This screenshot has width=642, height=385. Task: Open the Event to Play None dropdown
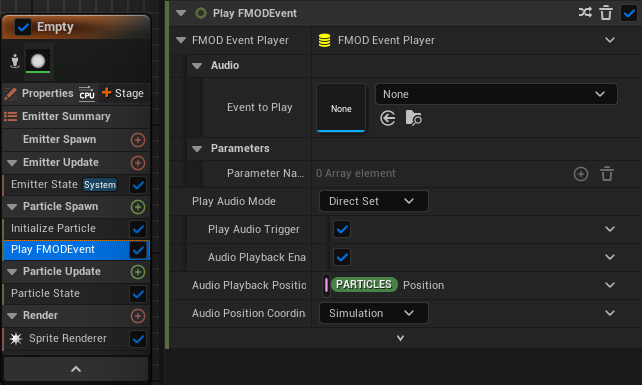tap(496, 94)
